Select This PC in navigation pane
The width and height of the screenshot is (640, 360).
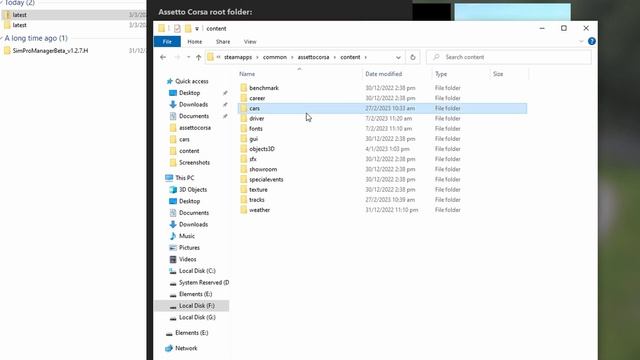[x=184, y=178]
